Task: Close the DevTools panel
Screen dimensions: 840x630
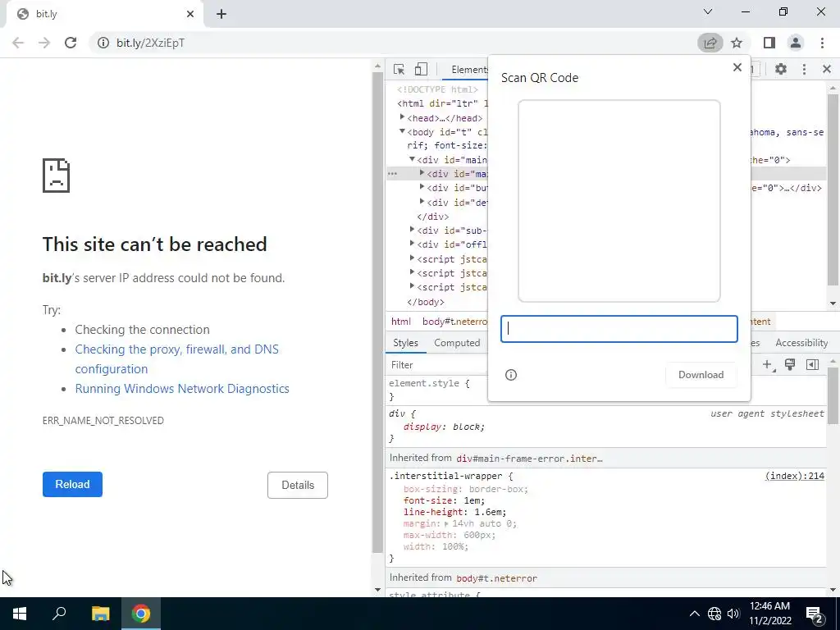Action: point(827,69)
